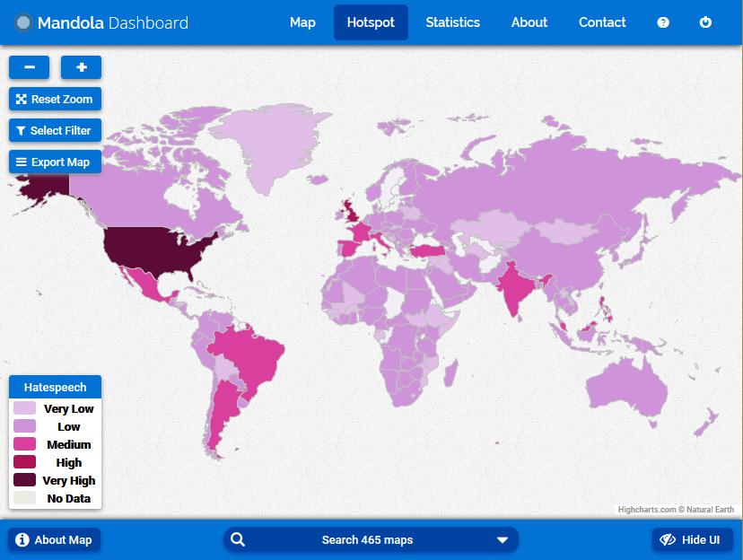The image size is (743, 560).
Task: Toggle the Very High legend swatch
Action: pyautogui.click(x=24, y=480)
